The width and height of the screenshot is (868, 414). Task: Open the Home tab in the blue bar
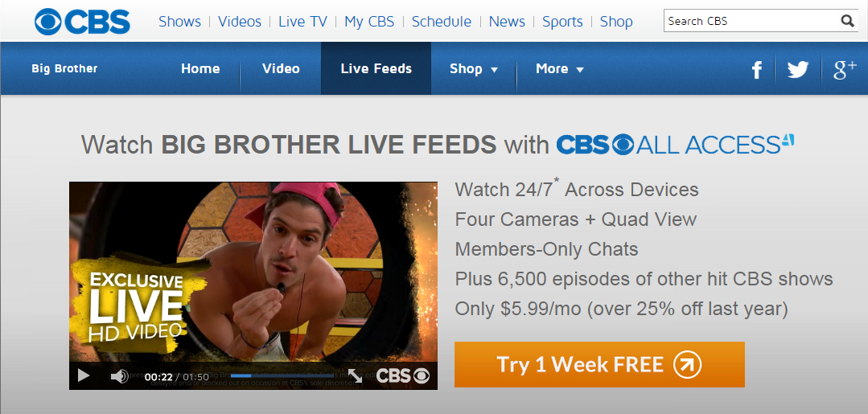pyautogui.click(x=200, y=68)
